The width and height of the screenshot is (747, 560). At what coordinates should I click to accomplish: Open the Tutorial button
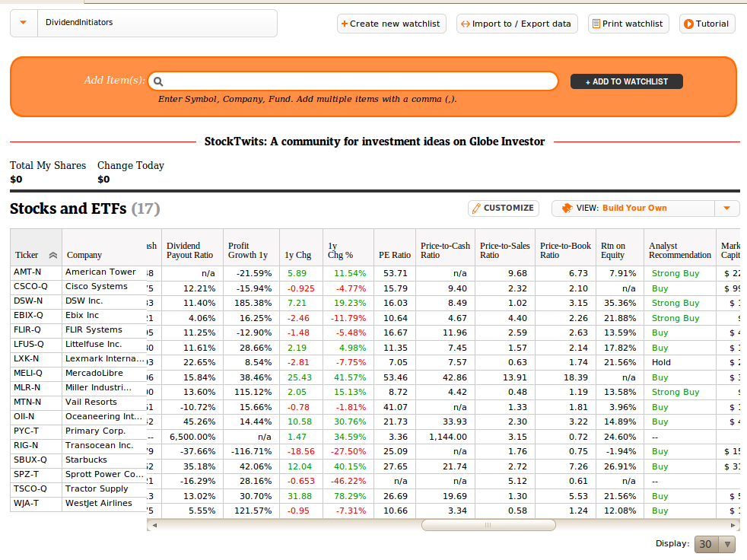coord(707,24)
